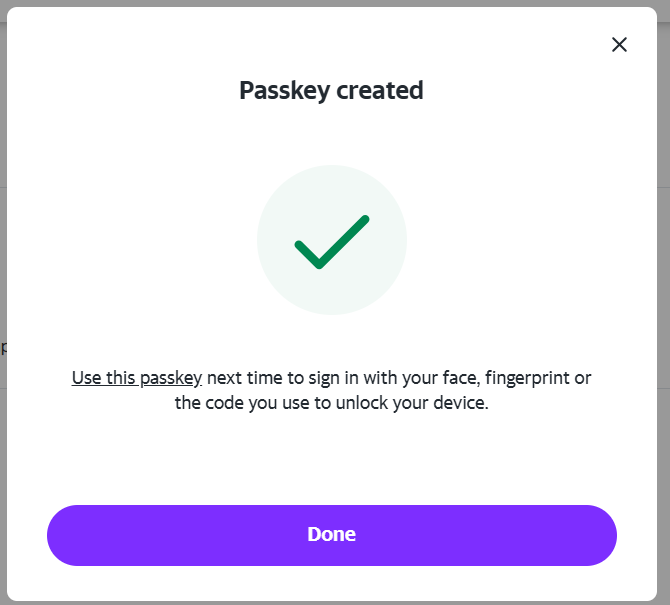Click the 'Passkey created' heading

point(331,90)
